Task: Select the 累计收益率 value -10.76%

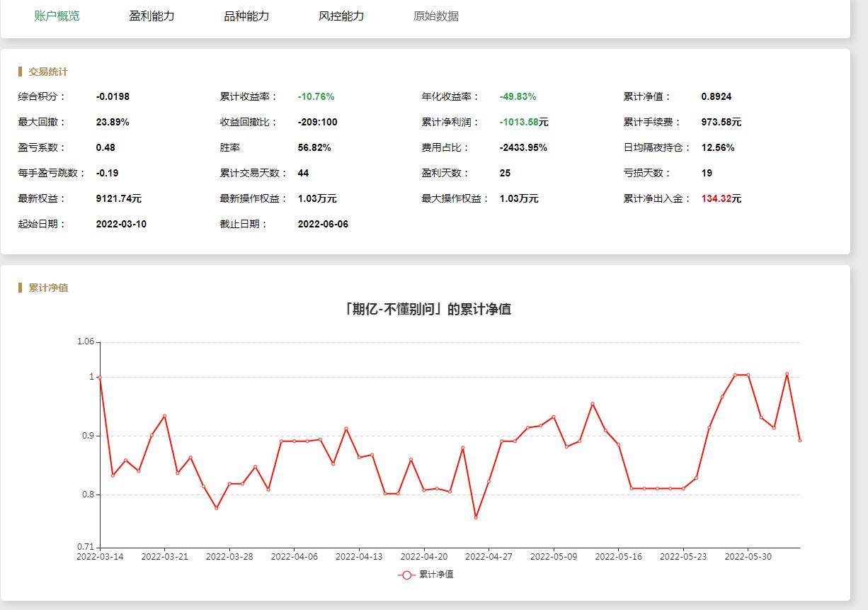Action: pyautogui.click(x=316, y=96)
